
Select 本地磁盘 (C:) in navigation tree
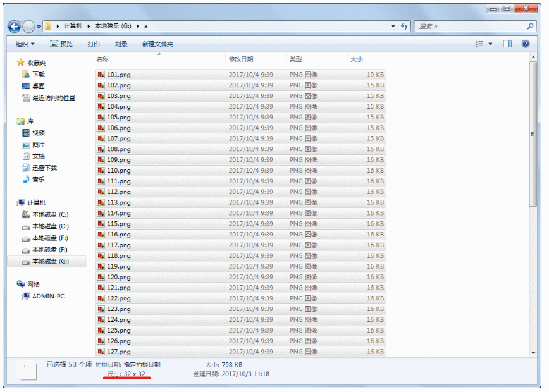50,214
